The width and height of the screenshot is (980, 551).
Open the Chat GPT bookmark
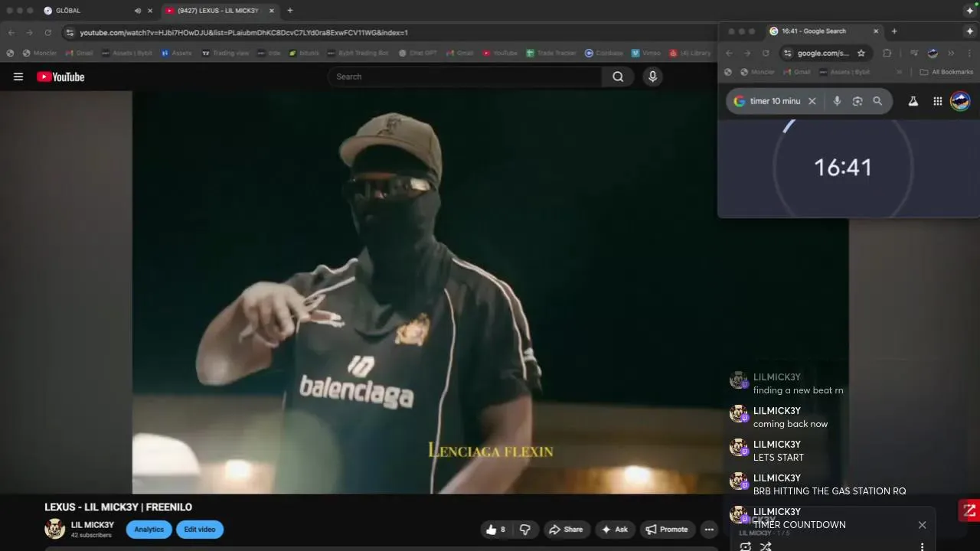(x=416, y=54)
